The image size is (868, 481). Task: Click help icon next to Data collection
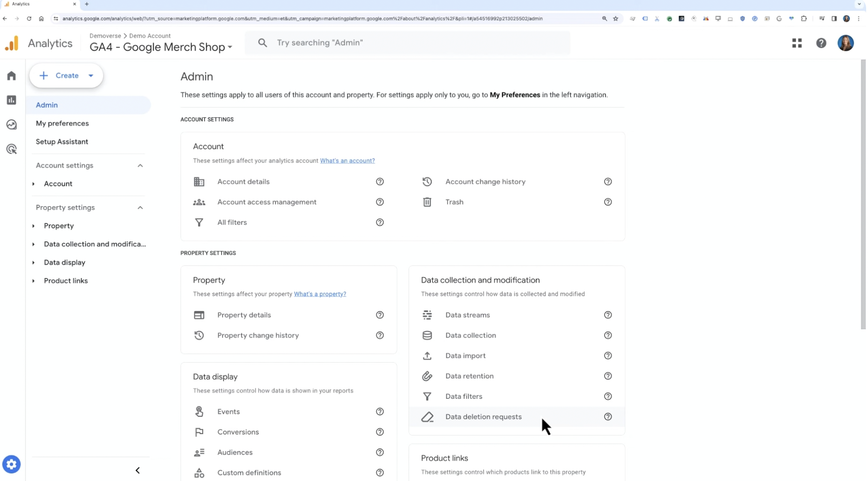tap(608, 336)
